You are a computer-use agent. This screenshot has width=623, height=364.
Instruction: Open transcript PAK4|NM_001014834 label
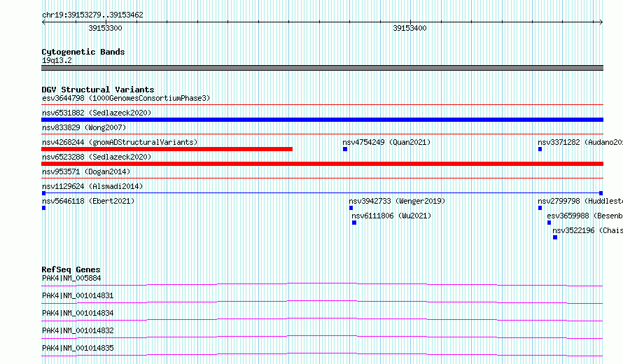pos(78,313)
